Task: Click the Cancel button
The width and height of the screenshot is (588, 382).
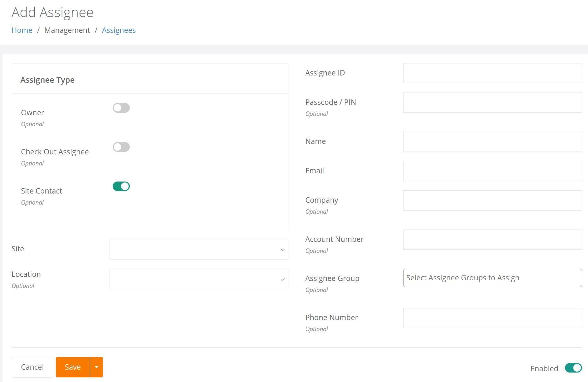Action: 33,367
